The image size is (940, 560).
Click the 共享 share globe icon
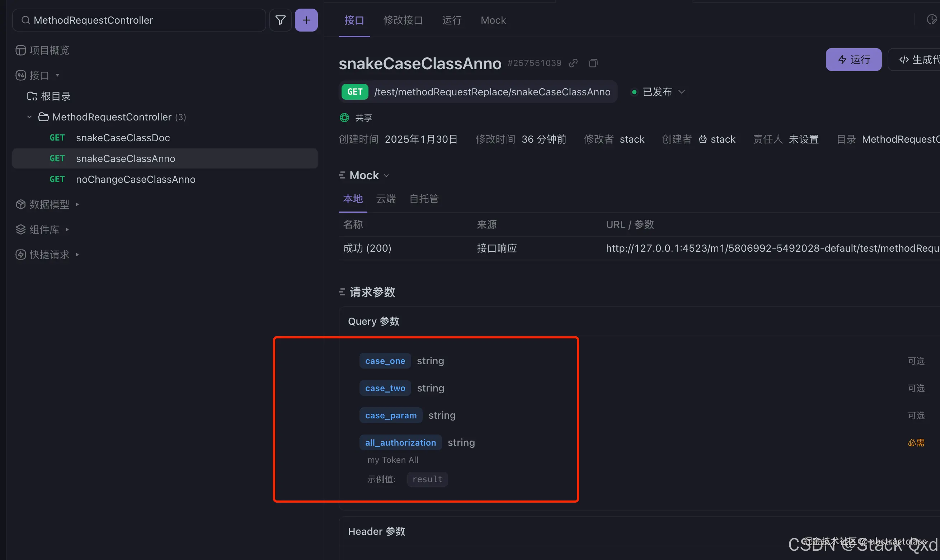tap(344, 117)
